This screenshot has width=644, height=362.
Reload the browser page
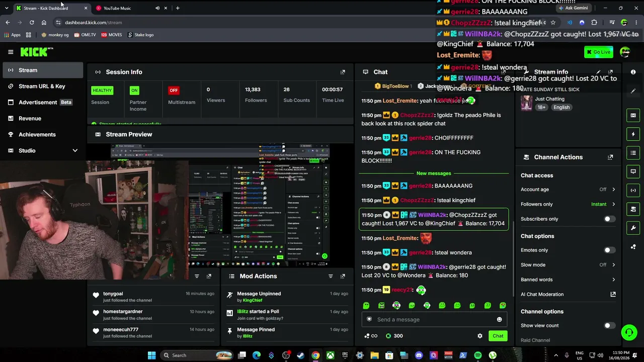click(32, 23)
